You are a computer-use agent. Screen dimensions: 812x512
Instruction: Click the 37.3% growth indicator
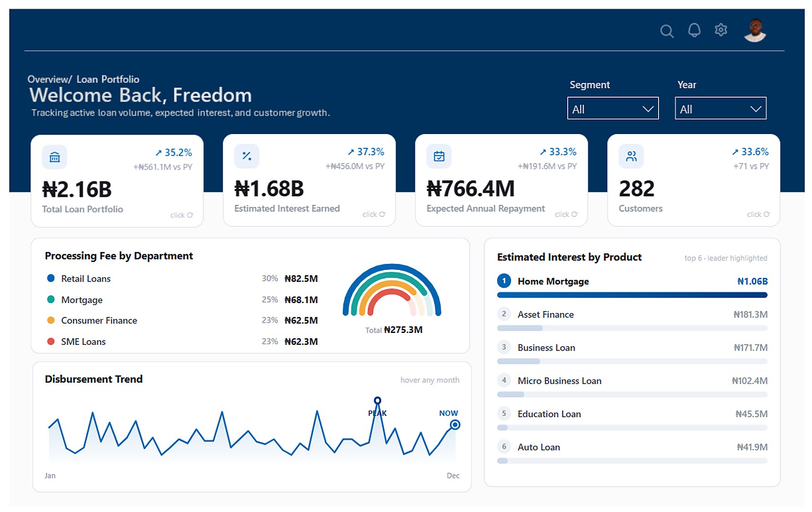pyautogui.click(x=366, y=152)
